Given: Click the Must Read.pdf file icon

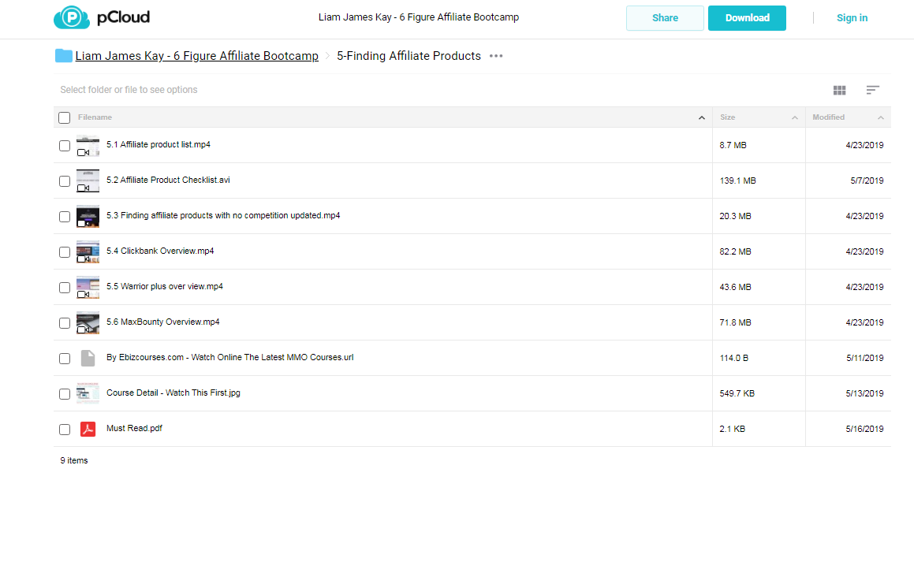Looking at the screenshot, I should click(x=88, y=429).
